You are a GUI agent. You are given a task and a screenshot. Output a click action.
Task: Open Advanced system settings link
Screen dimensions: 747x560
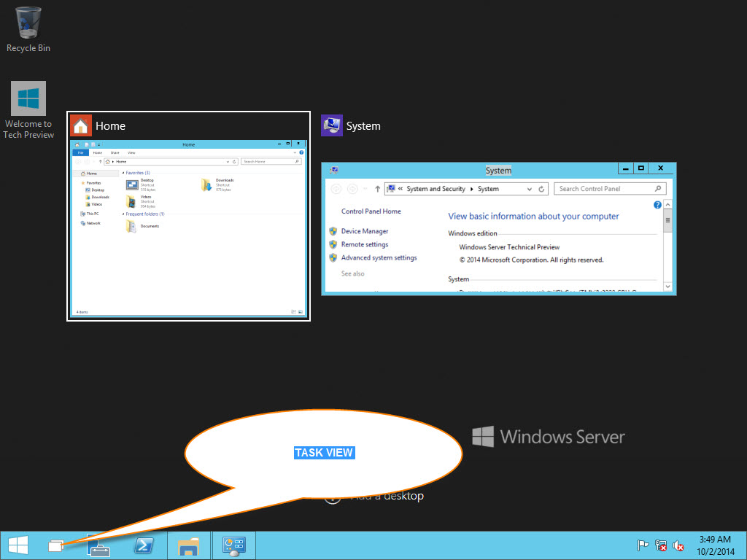379,257
